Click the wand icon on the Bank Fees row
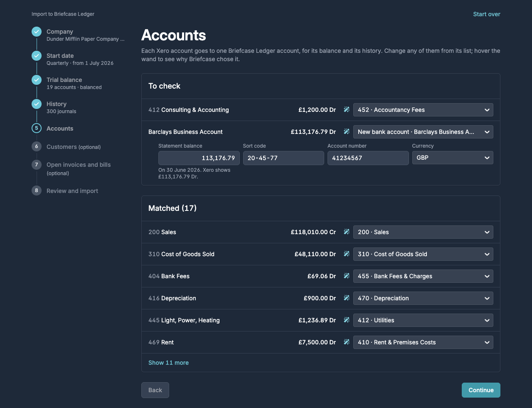Image resolution: width=532 pixels, height=408 pixels. point(347,276)
